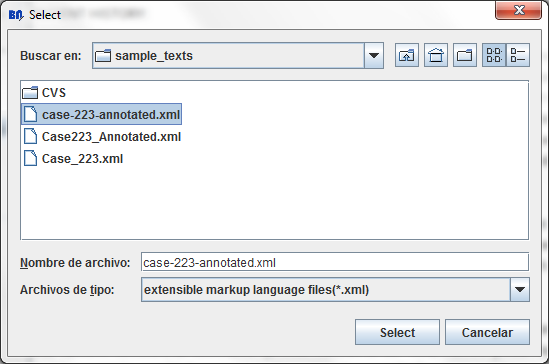549x364 pixels.
Task: Click the Cancelar button
Action: tap(487, 332)
